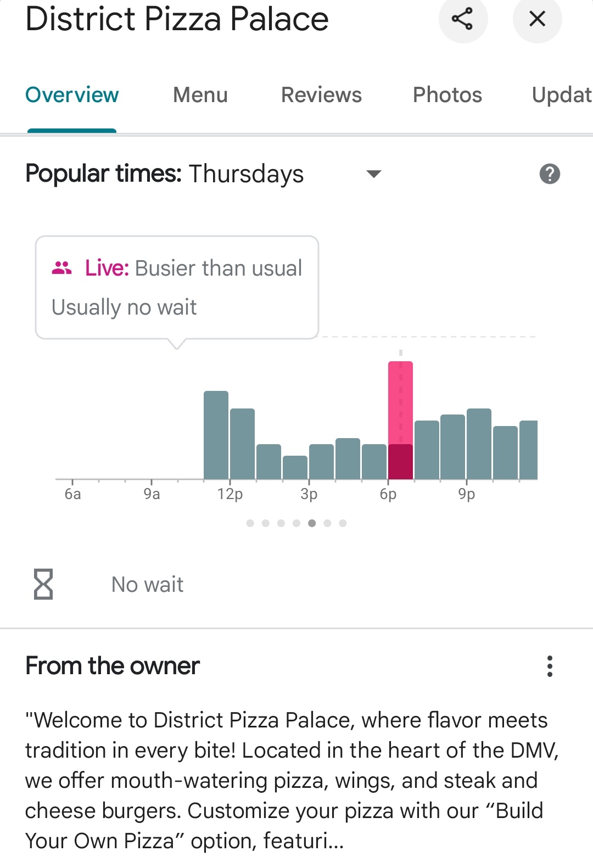Tap the live people icon in tooltip
This screenshot has width=593, height=868.
tap(61, 268)
